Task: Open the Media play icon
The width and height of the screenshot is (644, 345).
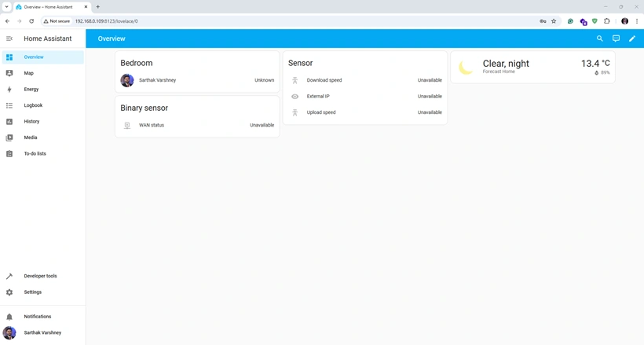Action: [x=9, y=138]
